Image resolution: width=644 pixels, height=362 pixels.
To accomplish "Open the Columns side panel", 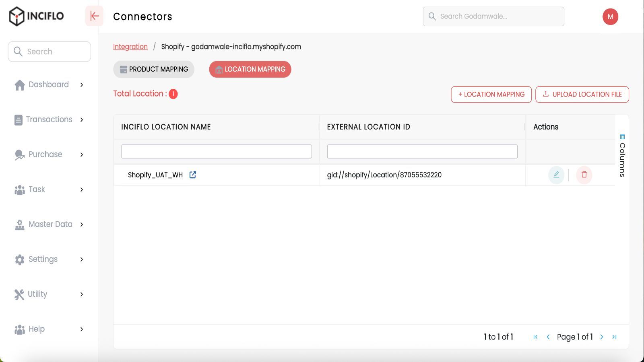I will pos(622,156).
